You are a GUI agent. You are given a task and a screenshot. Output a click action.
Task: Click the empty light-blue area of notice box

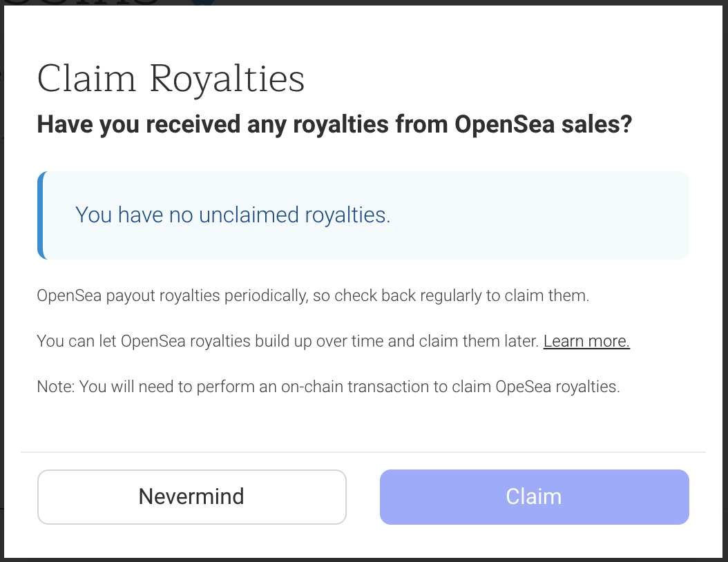pos(539,215)
